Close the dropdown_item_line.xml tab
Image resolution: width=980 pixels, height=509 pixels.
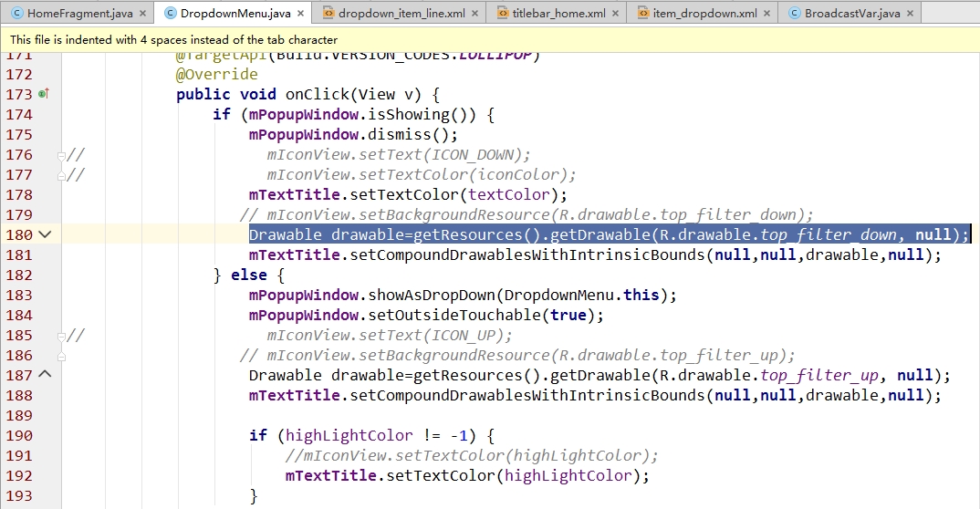point(475,13)
